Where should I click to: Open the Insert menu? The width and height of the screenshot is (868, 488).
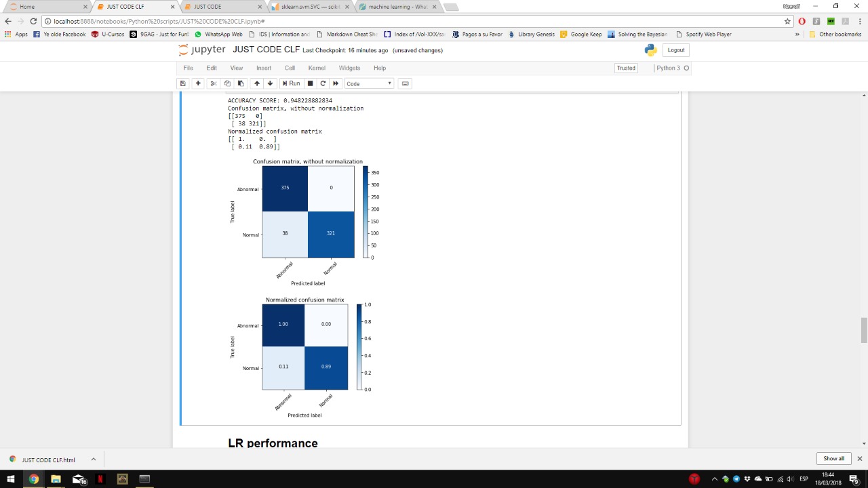tap(264, 68)
